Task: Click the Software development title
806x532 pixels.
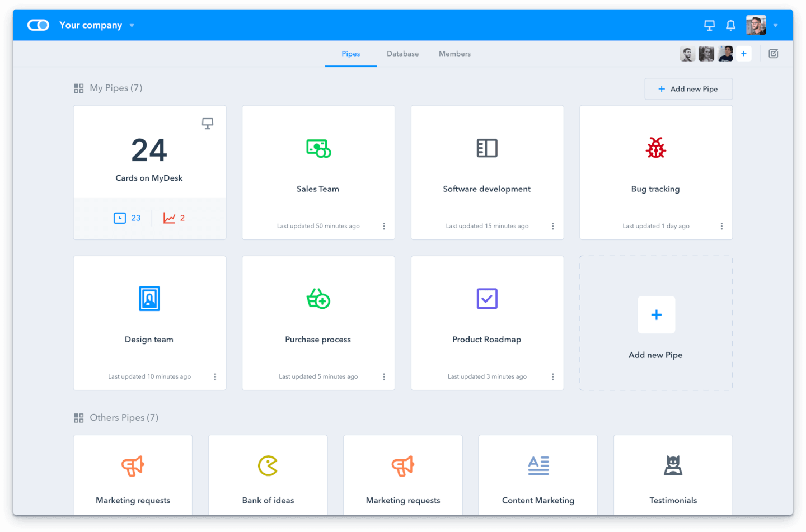Action: [487, 189]
